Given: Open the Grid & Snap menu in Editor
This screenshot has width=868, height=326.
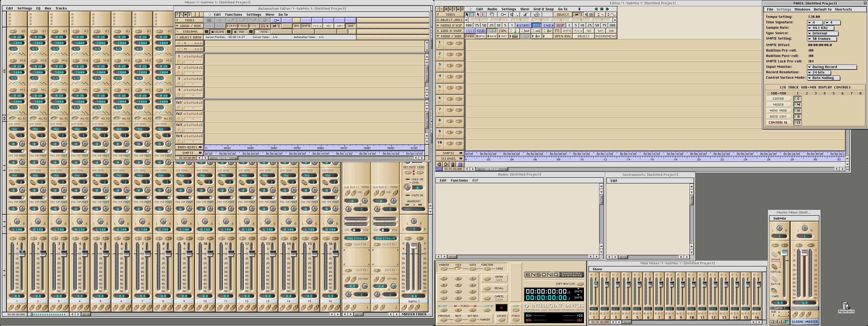Looking at the screenshot, I should [x=544, y=9].
